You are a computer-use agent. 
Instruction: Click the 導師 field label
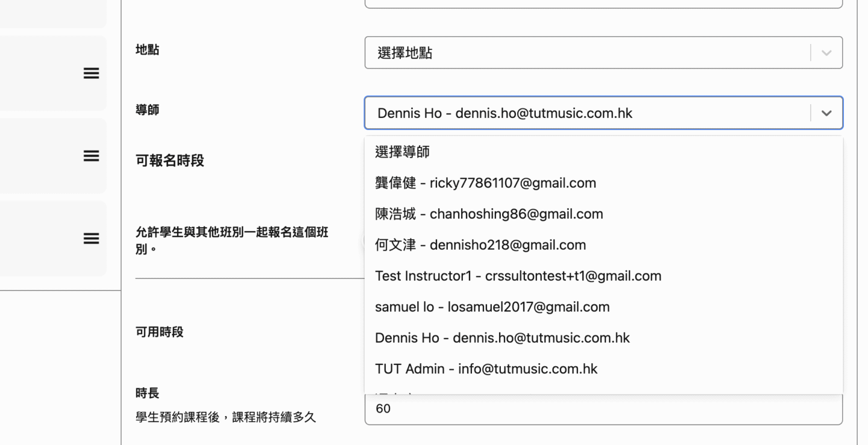pos(148,110)
